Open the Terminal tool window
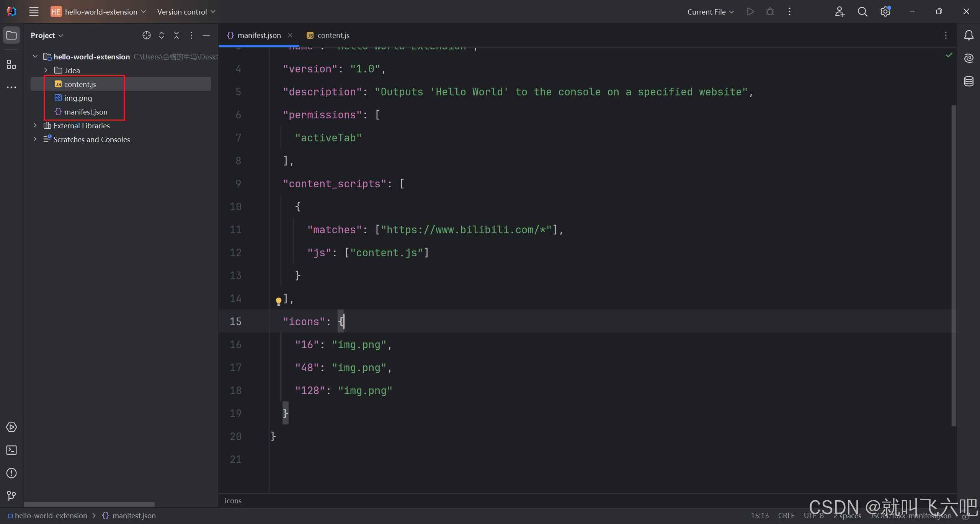The width and height of the screenshot is (980, 524). pos(11,450)
